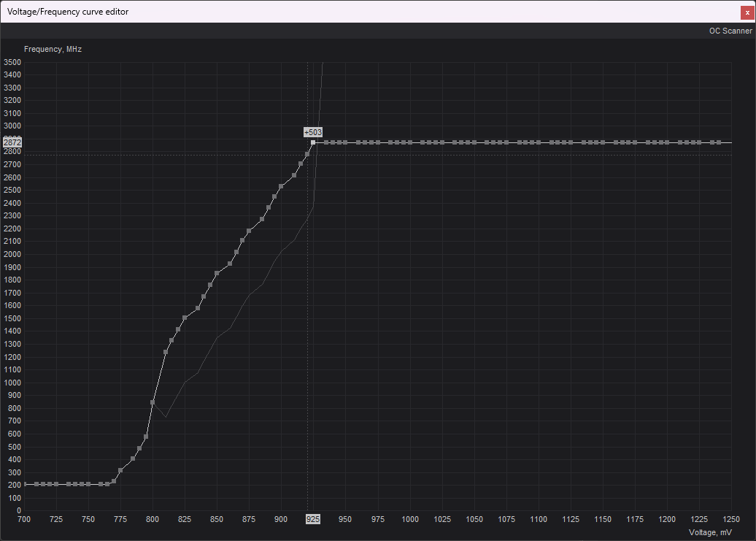Select the curve point at 900 mV
756x541 pixels.
(x=281, y=186)
